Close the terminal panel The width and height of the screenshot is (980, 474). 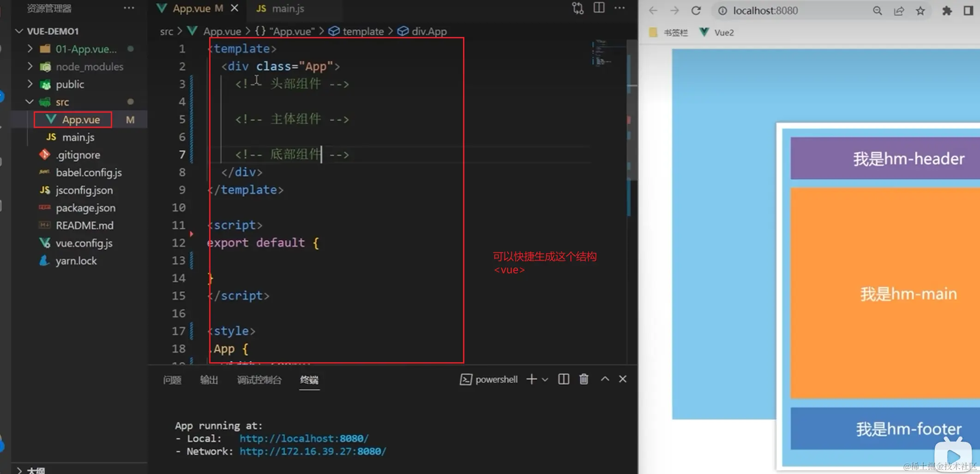click(623, 379)
